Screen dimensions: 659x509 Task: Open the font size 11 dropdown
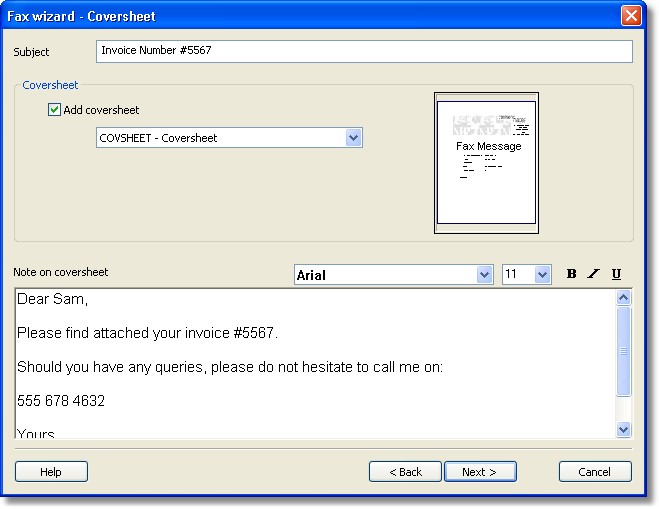tap(542, 274)
